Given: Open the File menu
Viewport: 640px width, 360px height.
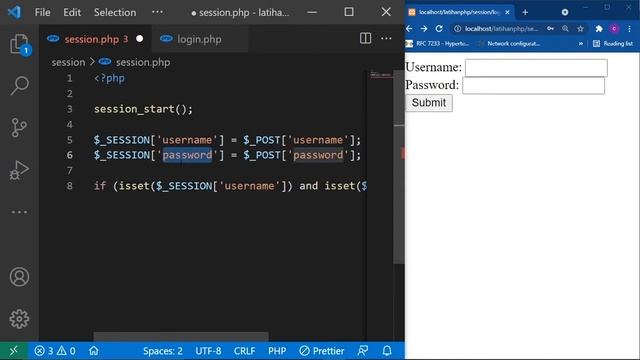Looking at the screenshot, I should (42, 12).
